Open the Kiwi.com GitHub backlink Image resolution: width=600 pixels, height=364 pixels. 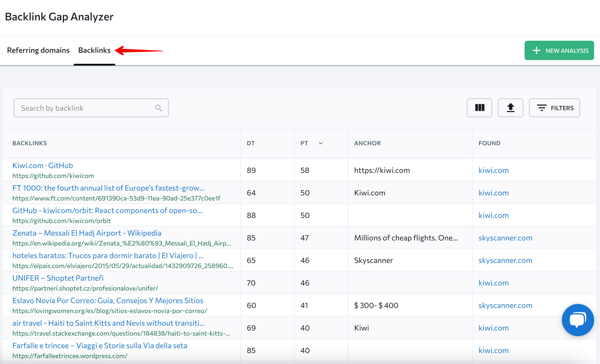[x=42, y=165]
